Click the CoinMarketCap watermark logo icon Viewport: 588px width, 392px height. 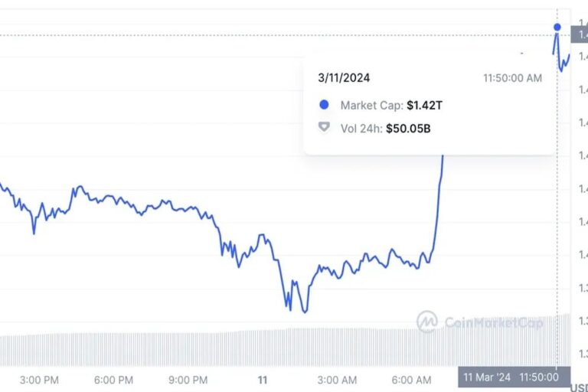click(427, 322)
